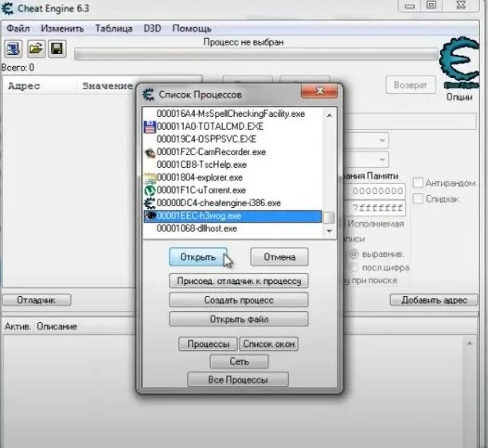This screenshot has height=448, width=488.
Task: Click the Создать процесс button
Action: pyautogui.click(x=239, y=300)
